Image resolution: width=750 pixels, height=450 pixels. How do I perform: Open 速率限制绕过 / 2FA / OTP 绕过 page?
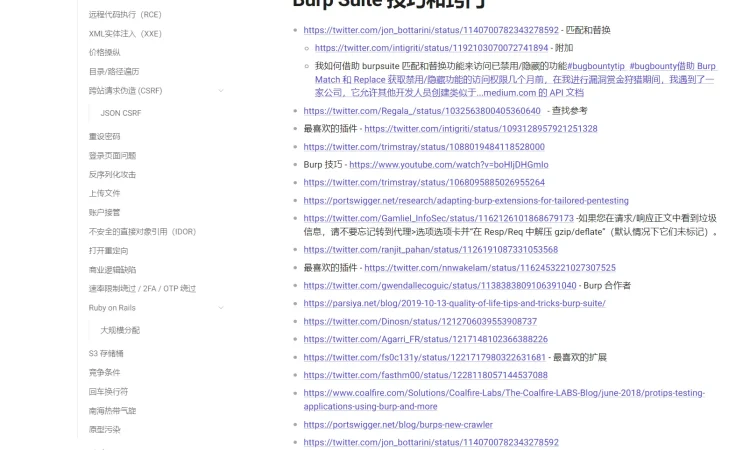pos(142,288)
